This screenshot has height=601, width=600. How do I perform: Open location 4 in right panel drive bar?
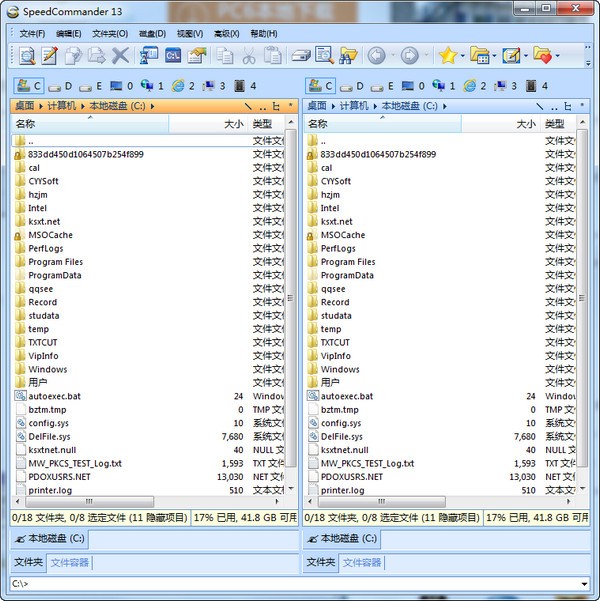pos(537,86)
